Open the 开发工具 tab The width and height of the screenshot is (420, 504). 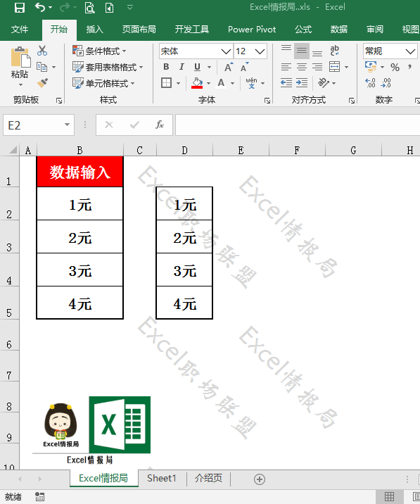pos(192,30)
